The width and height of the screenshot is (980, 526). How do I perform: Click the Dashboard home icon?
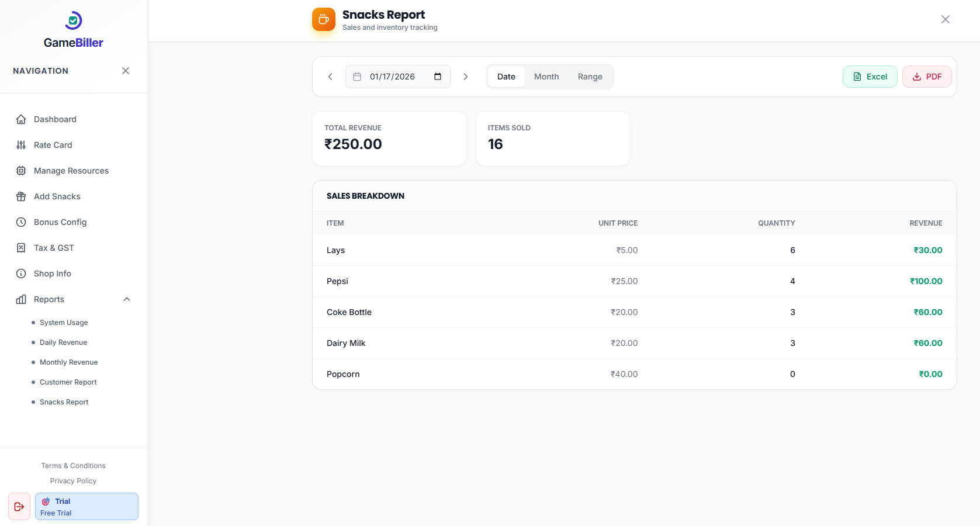pyautogui.click(x=21, y=119)
